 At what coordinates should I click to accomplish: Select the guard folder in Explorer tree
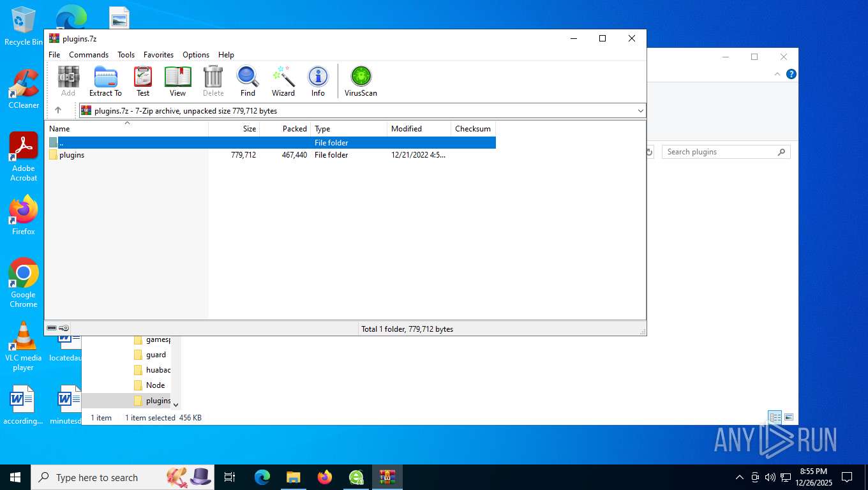(151, 355)
